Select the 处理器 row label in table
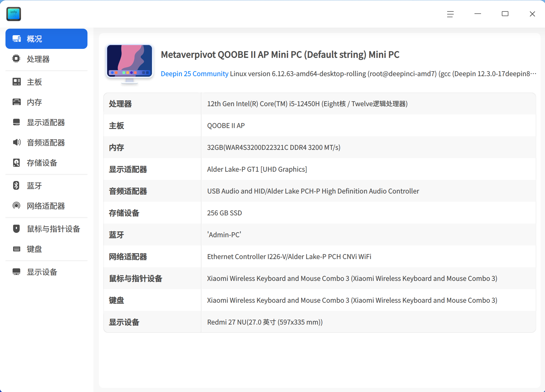545x392 pixels. point(120,104)
